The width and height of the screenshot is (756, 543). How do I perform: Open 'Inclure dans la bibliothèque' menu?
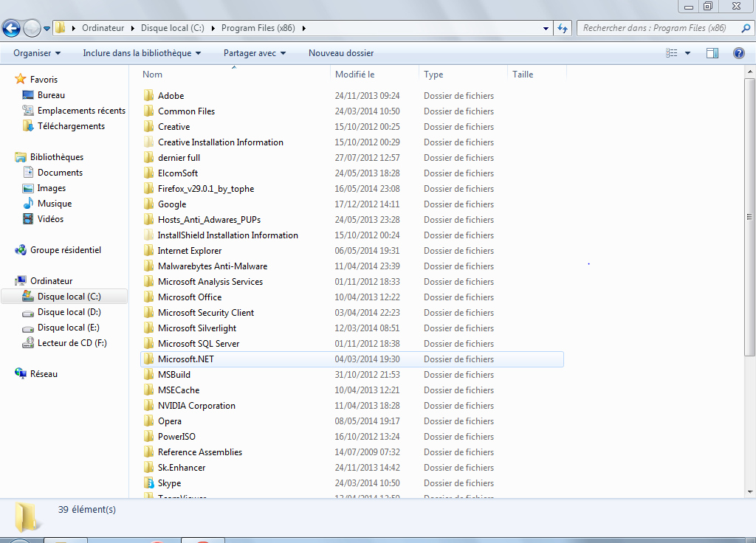[142, 53]
